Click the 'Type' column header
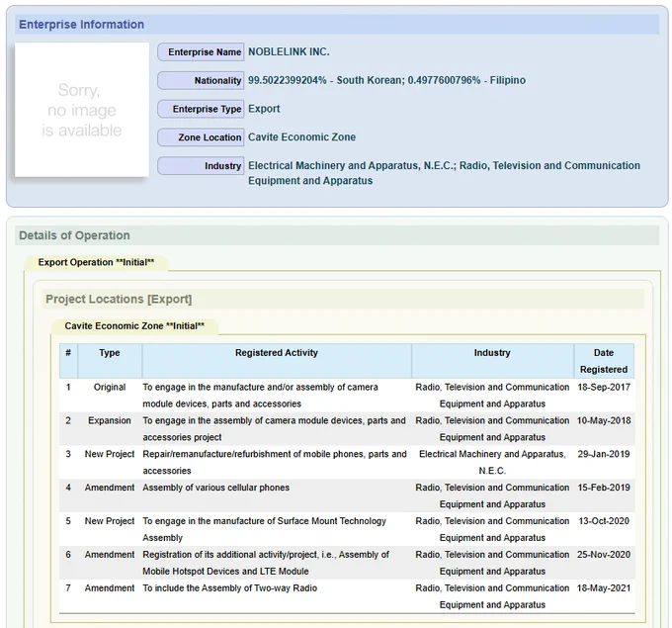Viewport: 672px width, 628px height. point(110,361)
